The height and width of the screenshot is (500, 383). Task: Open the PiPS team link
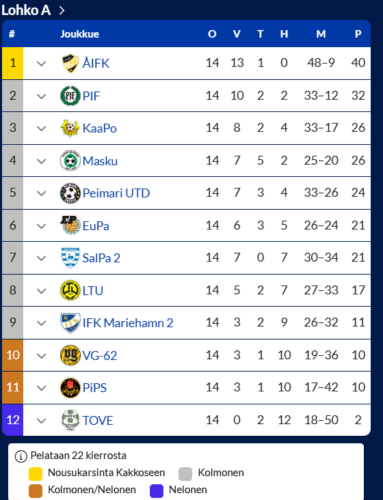(95, 388)
